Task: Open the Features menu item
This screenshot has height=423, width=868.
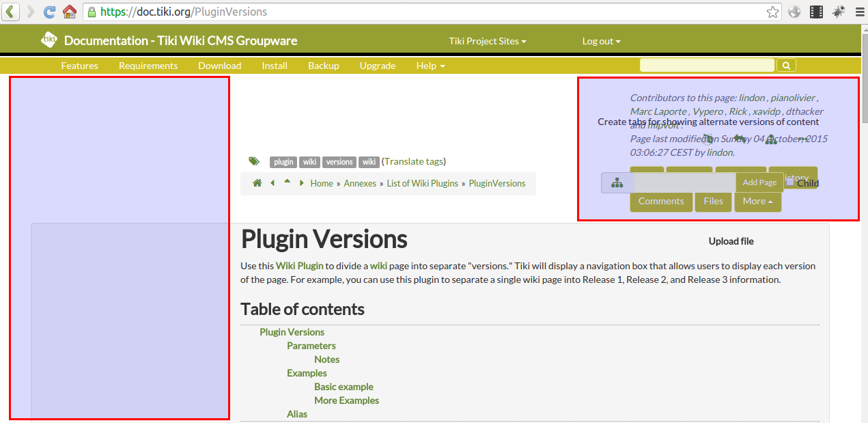Action: [79, 66]
